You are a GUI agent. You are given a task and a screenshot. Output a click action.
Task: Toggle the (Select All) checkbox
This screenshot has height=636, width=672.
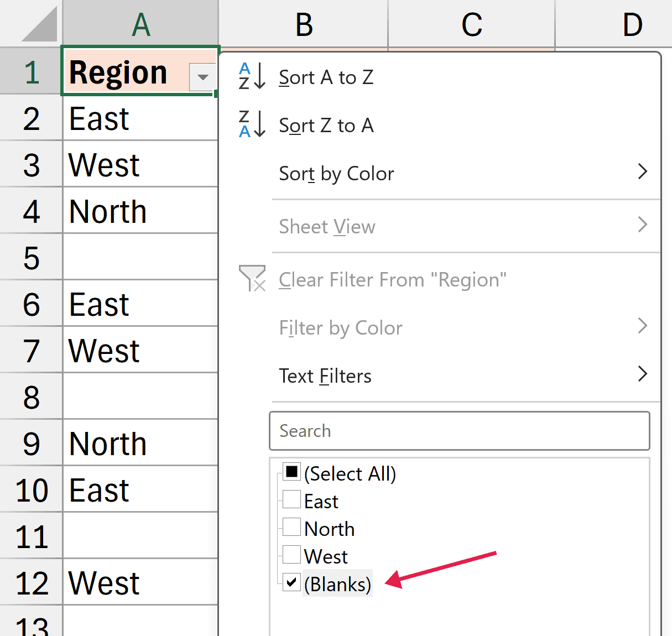pyautogui.click(x=291, y=472)
